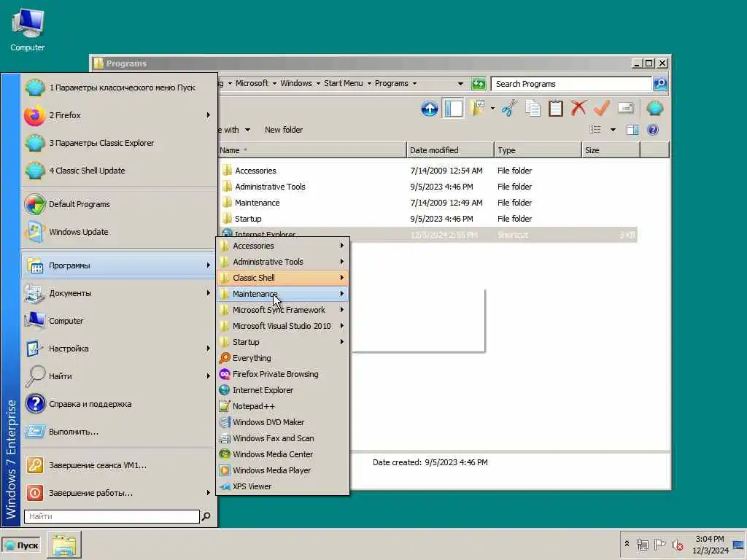Open the address bar history dropdown
Screen dimensions: 747x560
[x=460, y=84]
